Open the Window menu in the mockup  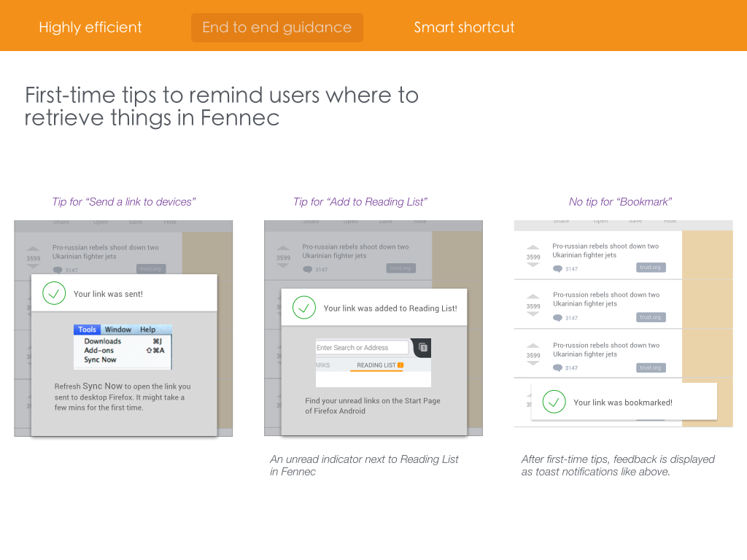pos(117,330)
